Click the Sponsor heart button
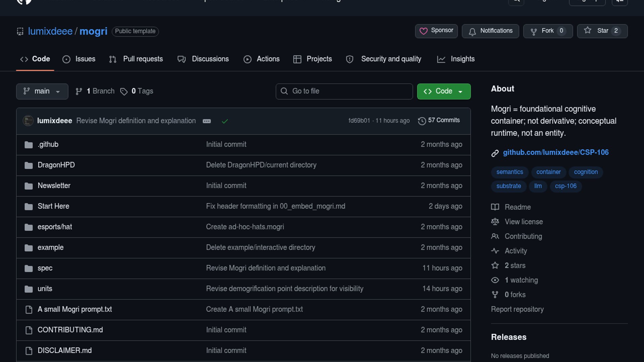 pos(436,31)
